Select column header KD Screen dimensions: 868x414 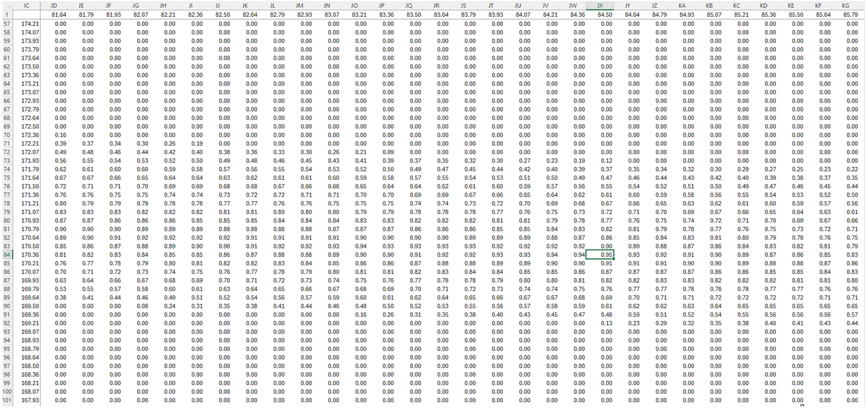point(765,6)
